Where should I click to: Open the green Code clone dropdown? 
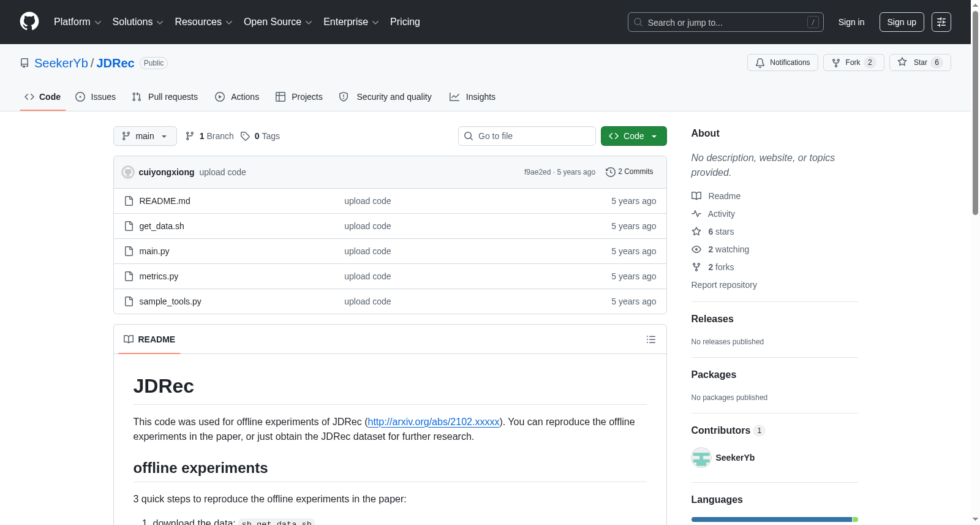[x=634, y=136]
